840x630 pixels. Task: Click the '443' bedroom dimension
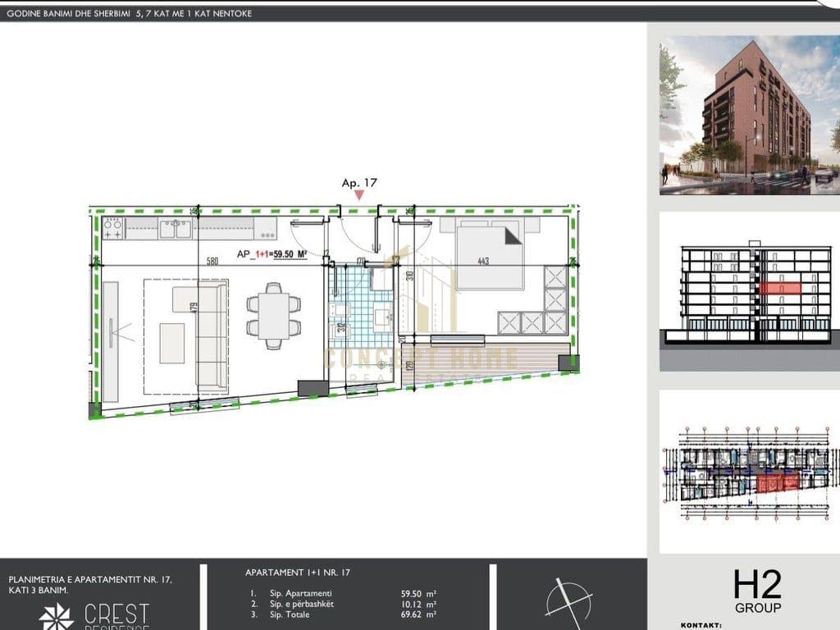(x=483, y=262)
